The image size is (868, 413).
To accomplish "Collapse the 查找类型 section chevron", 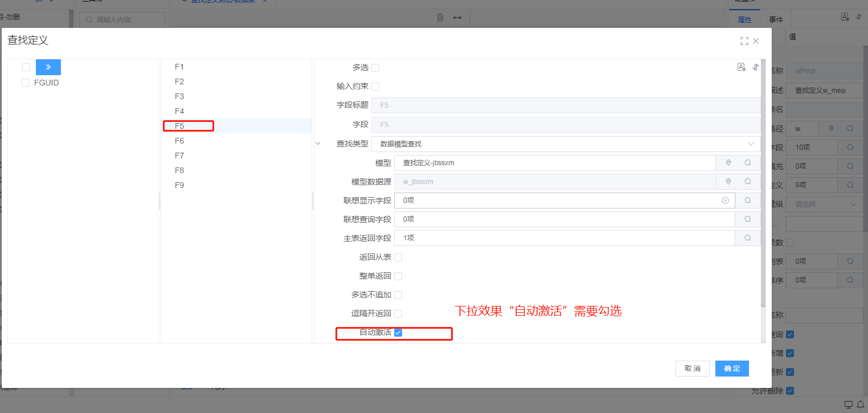I will tap(318, 144).
